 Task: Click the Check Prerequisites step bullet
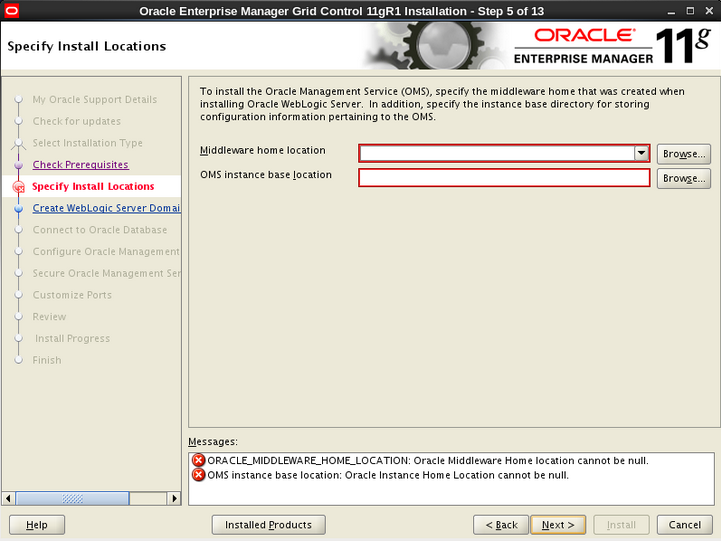point(18,165)
